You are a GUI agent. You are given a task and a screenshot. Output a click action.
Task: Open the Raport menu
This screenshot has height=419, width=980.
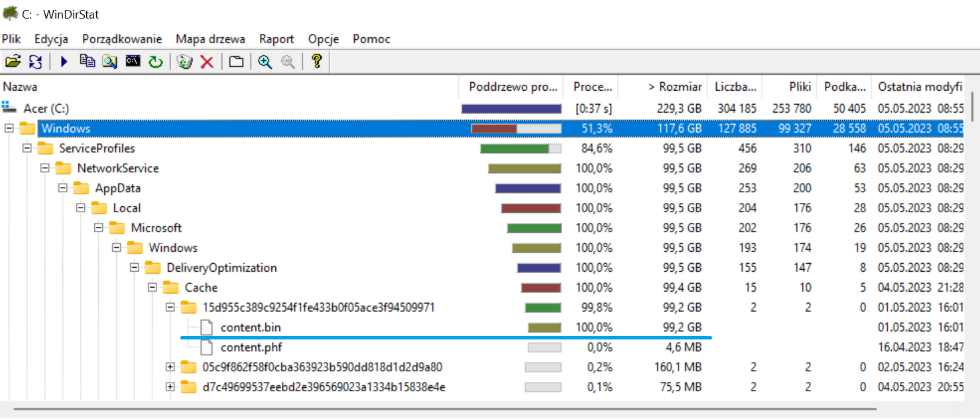pyautogui.click(x=276, y=39)
